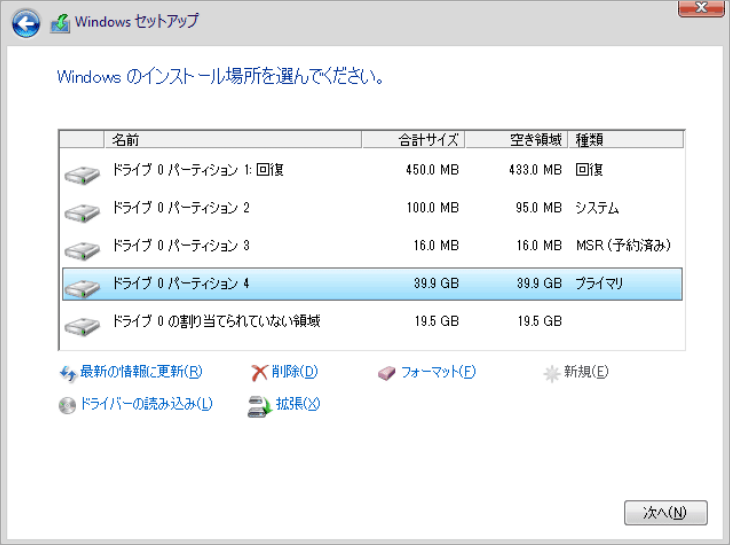Image resolution: width=730 pixels, height=545 pixels.
Task: Click the プライマリ type cell
Action: [599, 283]
